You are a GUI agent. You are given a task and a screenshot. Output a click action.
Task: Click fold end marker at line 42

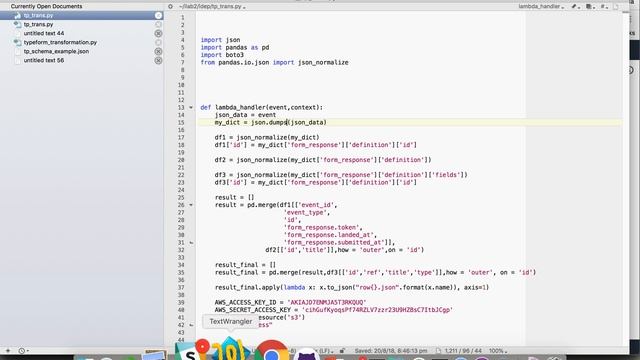coord(191,325)
